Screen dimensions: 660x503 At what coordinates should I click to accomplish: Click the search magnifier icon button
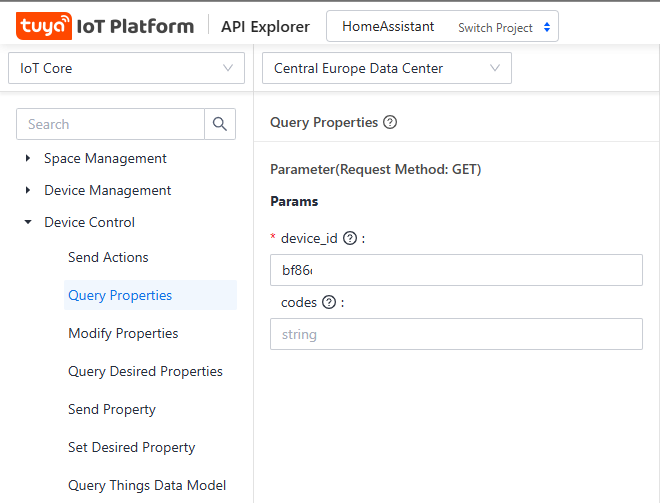click(220, 124)
